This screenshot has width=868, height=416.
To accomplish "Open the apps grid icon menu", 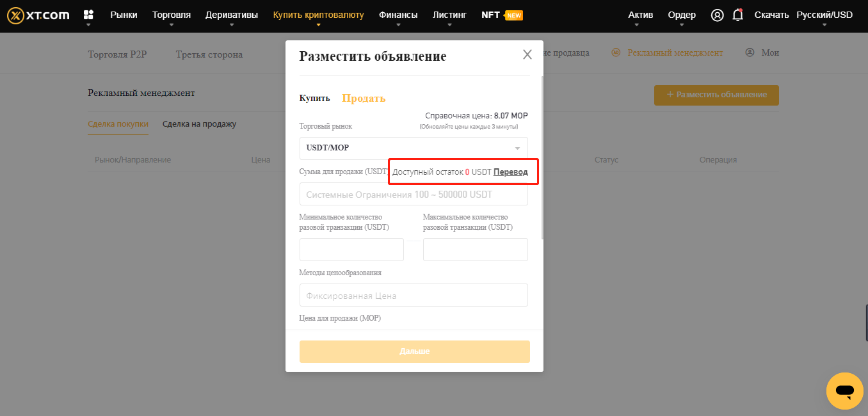I will [88, 15].
